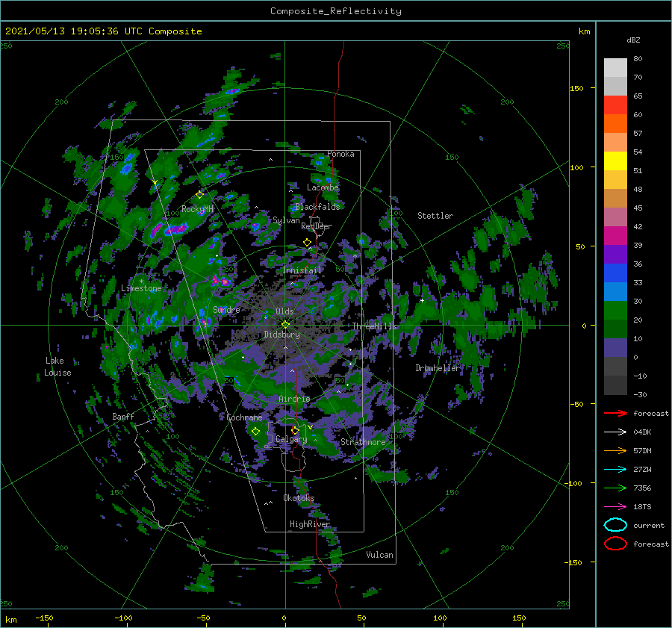Viewport: 672px width, 628px height.
Task: Click the 18TS legend text
Action: coord(642,507)
